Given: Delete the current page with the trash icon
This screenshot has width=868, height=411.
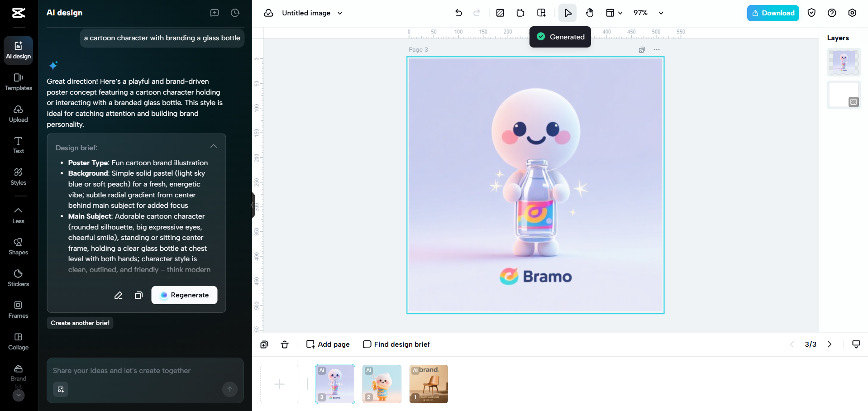Looking at the screenshot, I should pos(285,344).
